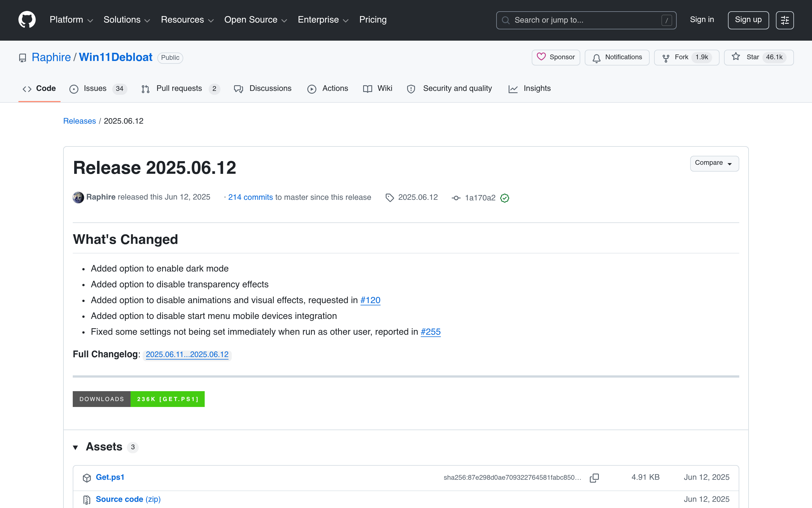
Task: Click the Assets count badge 3
Action: (133, 447)
